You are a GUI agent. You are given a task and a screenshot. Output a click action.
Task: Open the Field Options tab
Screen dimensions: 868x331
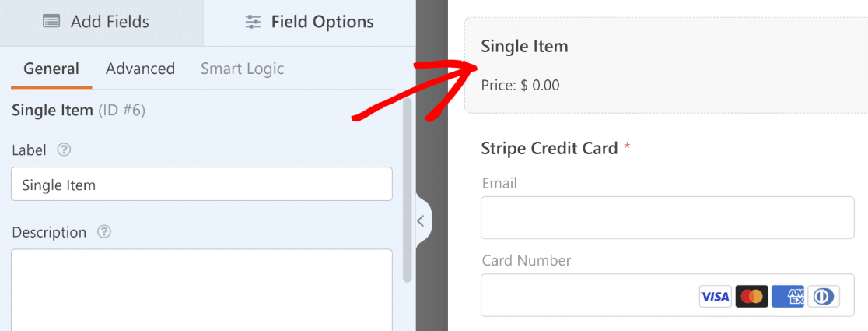[x=310, y=23]
